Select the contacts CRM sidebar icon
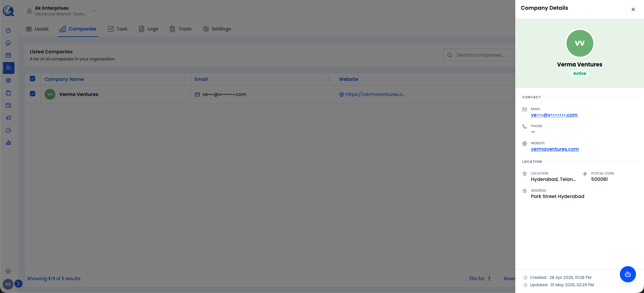 pos(8,68)
